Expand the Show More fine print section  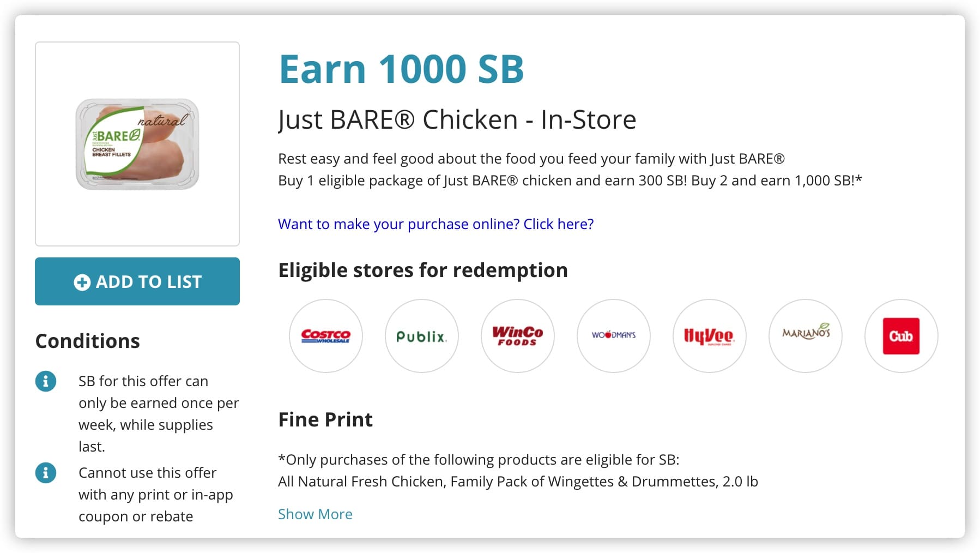click(315, 514)
